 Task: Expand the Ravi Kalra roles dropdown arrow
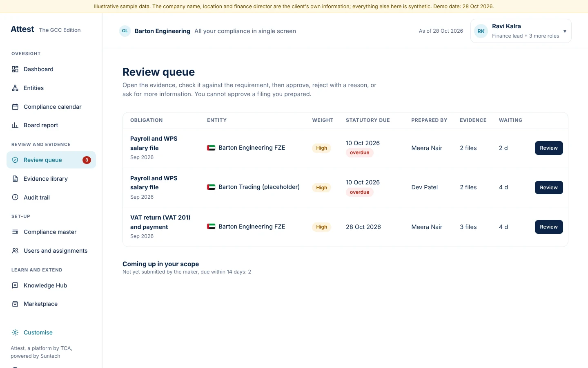(565, 31)
